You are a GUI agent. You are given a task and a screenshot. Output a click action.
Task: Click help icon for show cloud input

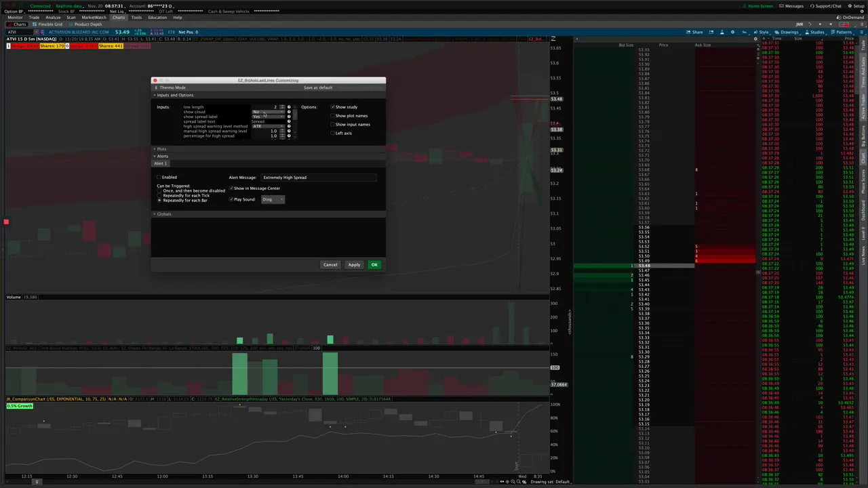tap(289, 112)
